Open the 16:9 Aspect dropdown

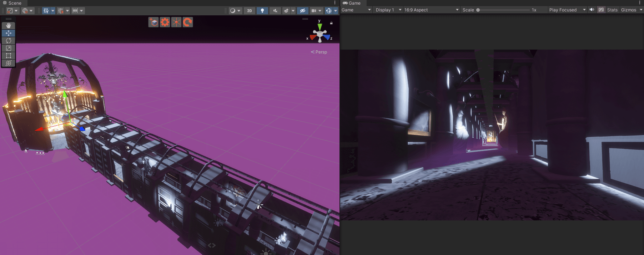pyautogui.click(x=431, y=10)
